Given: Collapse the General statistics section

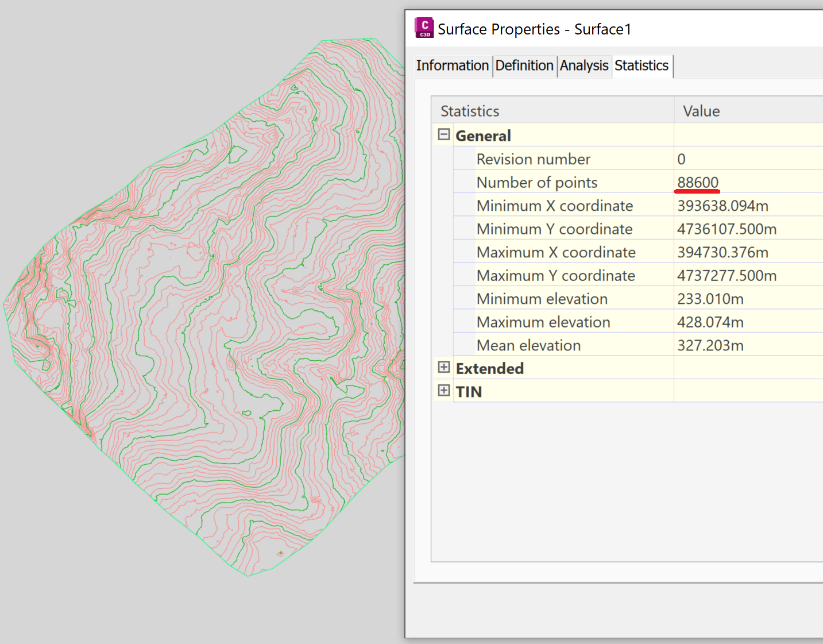Looking at the screenshot, I should coord(443,134).
